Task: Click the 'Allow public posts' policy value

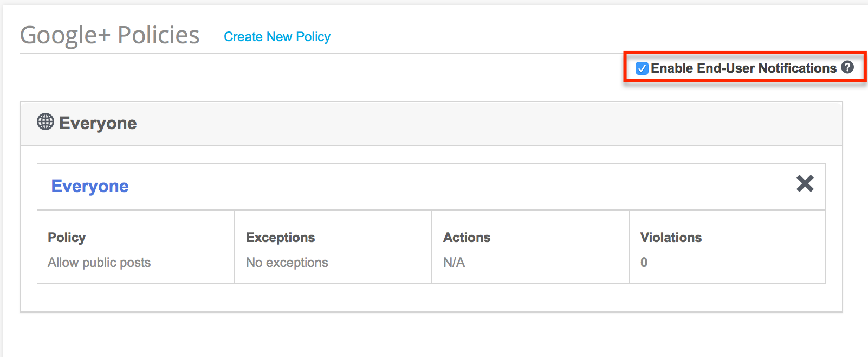Action: [99, 263]
